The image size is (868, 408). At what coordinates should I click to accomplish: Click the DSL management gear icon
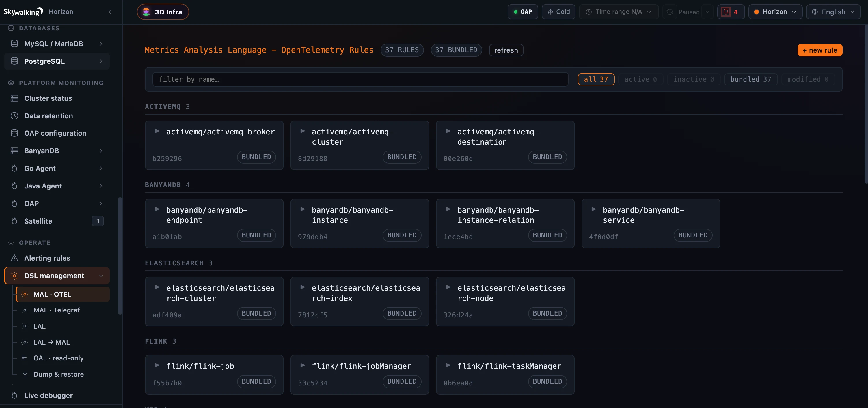point(14,275)
